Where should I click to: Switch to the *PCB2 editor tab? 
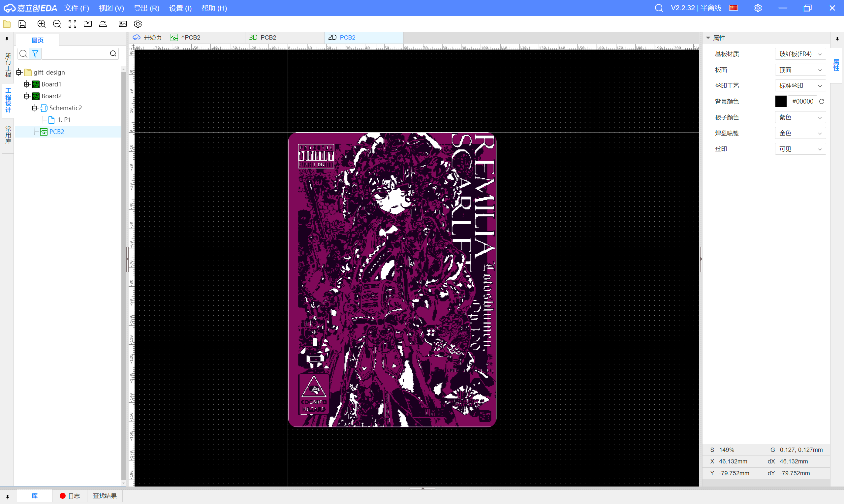[x=206, y=37]
